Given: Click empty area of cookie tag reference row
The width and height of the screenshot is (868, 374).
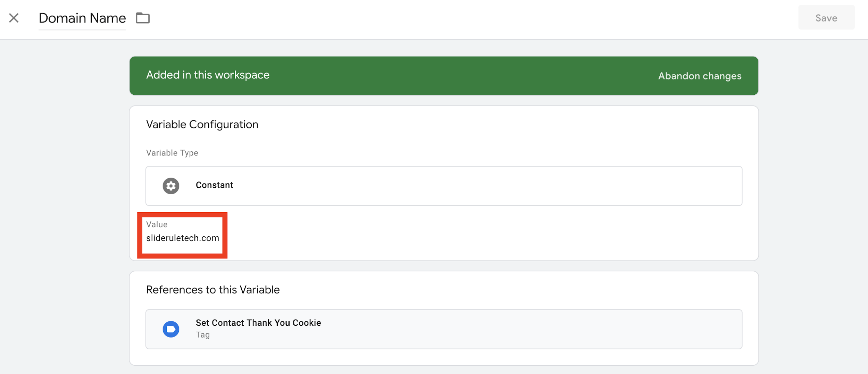Looking at the screenshot, I should tap(521, 329).
